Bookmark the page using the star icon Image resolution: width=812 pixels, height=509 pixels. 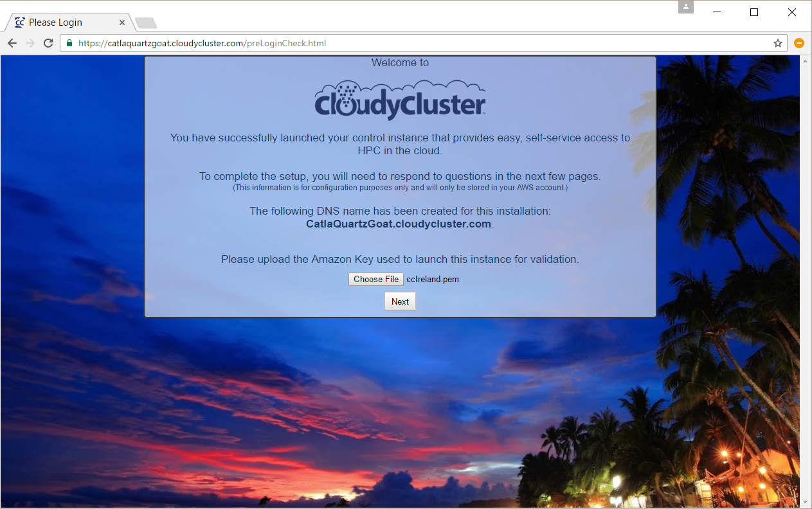778,43
